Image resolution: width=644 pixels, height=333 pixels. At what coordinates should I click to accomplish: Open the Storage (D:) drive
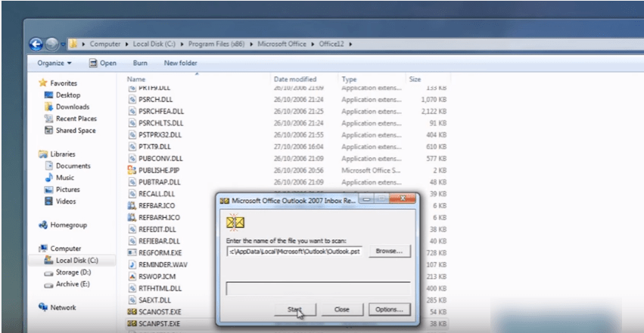pyautogui.click(x=68, y=272)
